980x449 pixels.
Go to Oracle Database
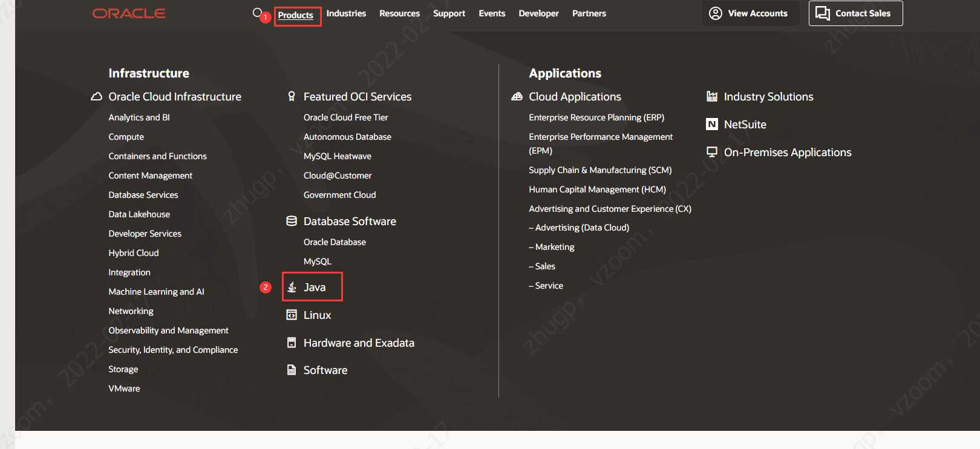[335, 242]
